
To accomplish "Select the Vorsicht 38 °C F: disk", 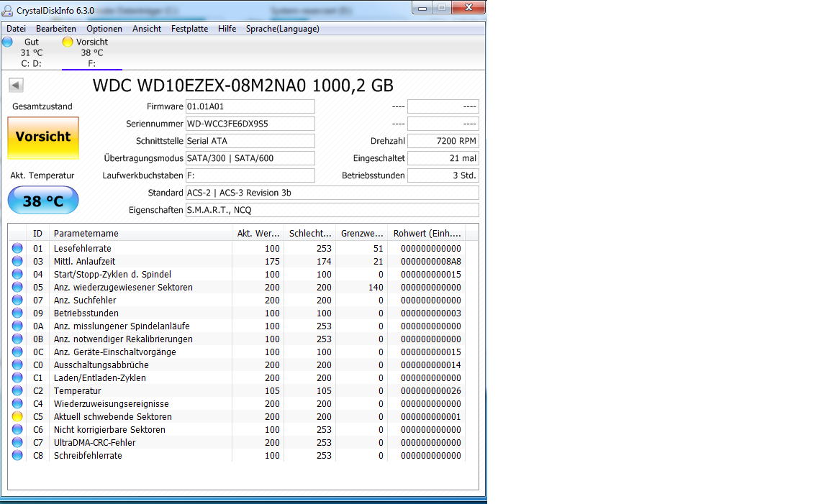I will coord(92,52).
